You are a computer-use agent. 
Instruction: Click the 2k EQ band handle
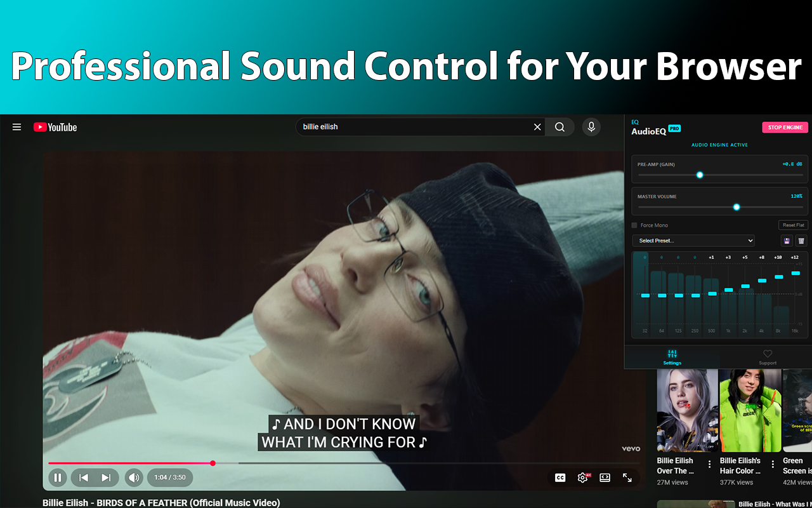pyautogui.click(x=745, y=286)
